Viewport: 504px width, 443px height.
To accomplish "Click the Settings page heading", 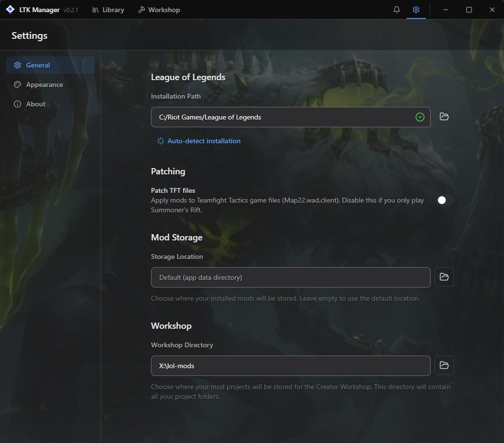I will tap(30, 35).
